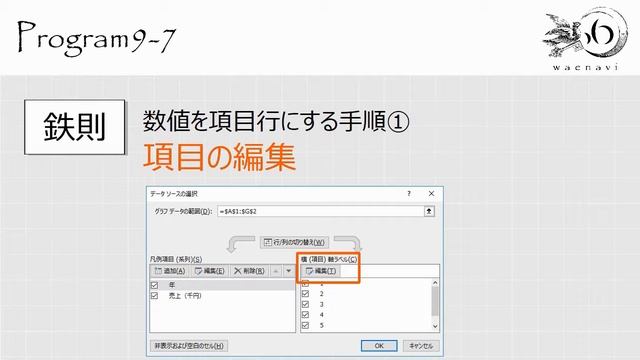This screenshot has height=360, width=640.
Task: Click the chart data range input field
Action: coord(321,211)
